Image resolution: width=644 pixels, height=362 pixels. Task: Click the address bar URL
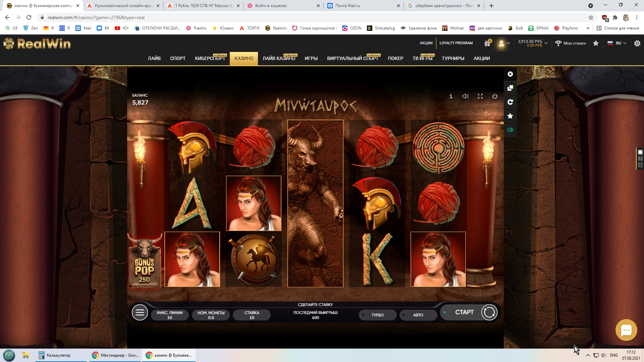pyautogui.click(x=96, y=17)
